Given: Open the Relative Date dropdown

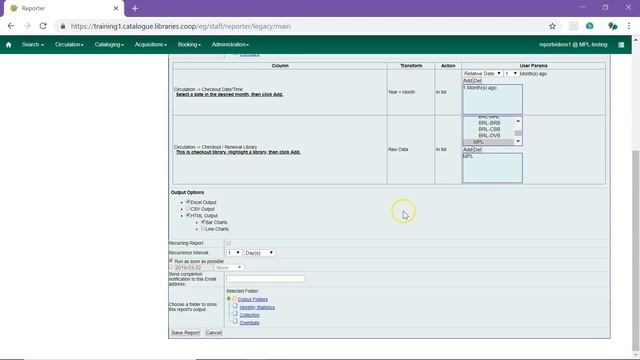Looking at the screenshot, I should (x=482, y=73).
